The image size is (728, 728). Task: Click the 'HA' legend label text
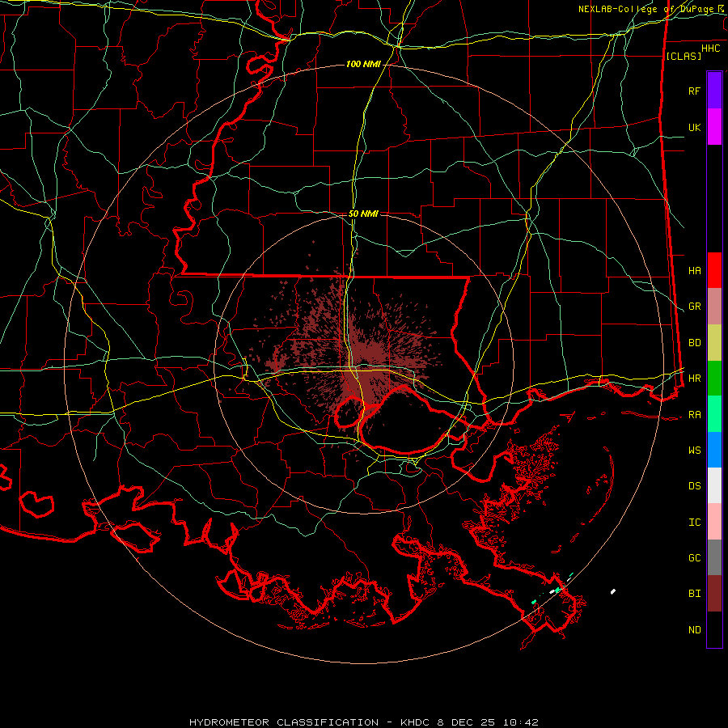tap(694, 270)
